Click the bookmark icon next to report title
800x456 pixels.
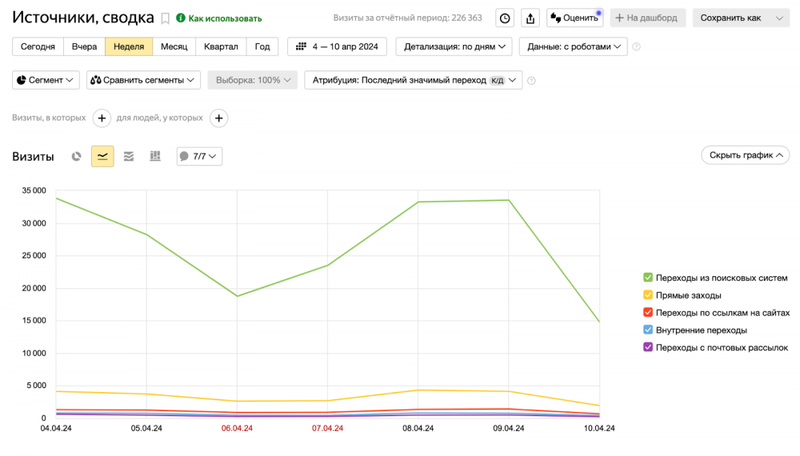pos(165,18)
